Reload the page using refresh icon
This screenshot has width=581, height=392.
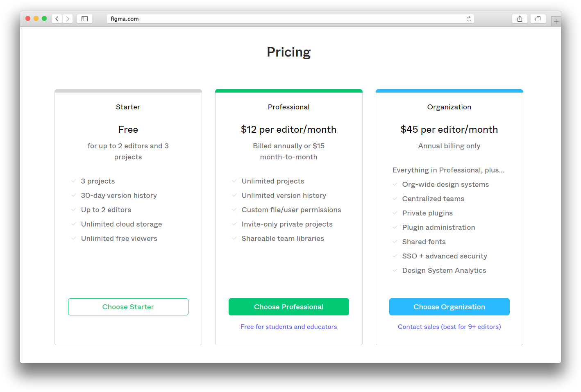(469, 19)
